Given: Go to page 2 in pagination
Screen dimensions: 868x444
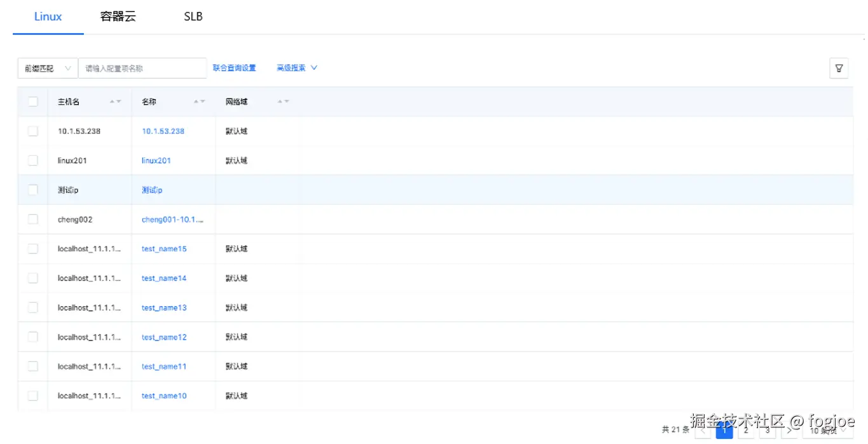Looking at the screenshot, I should (x=746, y=430).
